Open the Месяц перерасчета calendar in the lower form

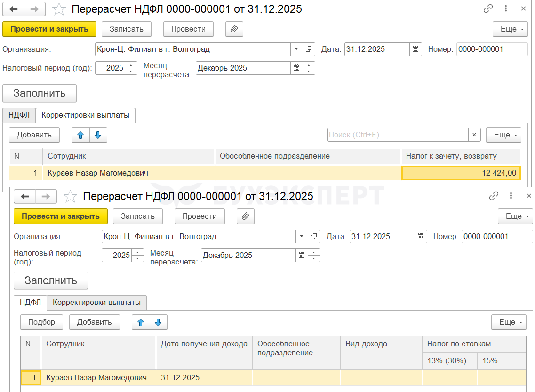[x=302, y=255]
